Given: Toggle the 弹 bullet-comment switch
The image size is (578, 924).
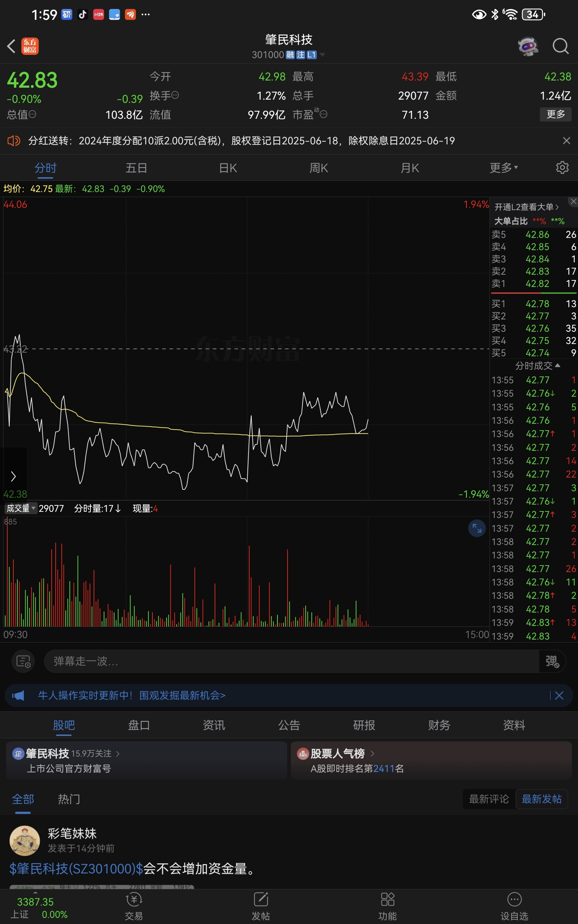Looking at the screenshot, I should coord(552,661).
